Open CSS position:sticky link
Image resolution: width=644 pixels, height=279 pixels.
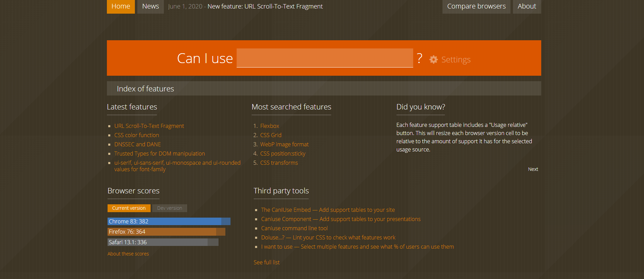283,153
